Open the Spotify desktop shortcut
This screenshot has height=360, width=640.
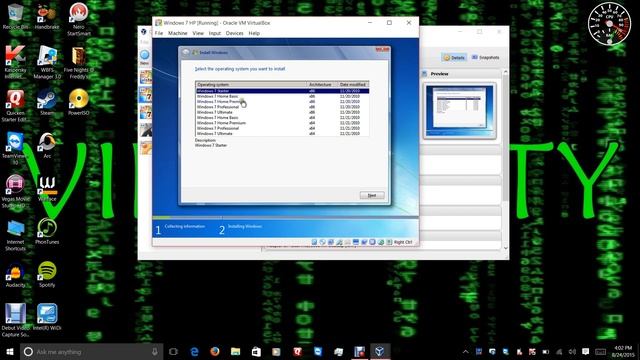(47, 274)
